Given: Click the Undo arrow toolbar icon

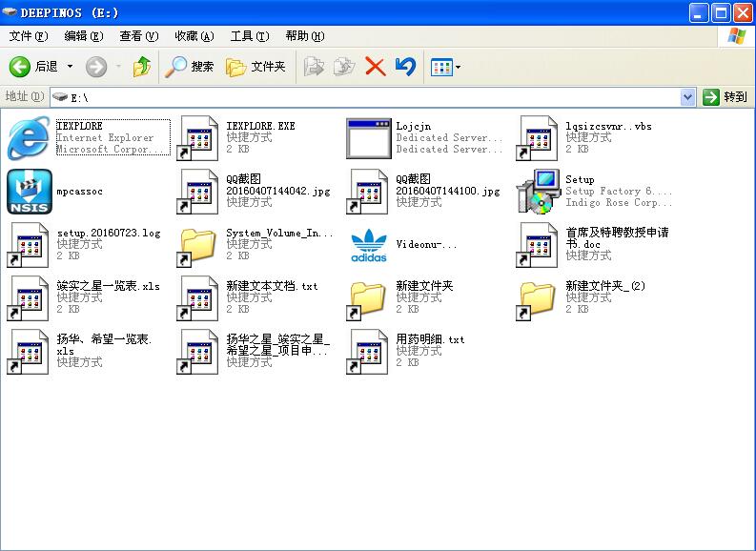Looking at the screenshot, I should [405, 67].
